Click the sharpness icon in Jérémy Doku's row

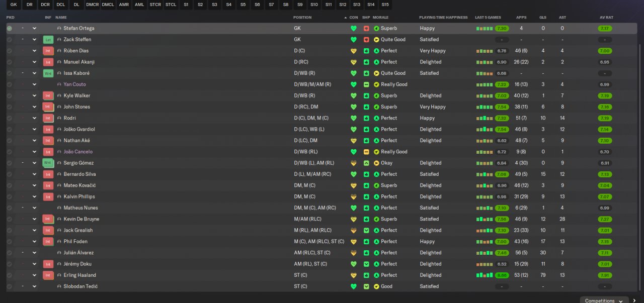click(x=366, y=264)
